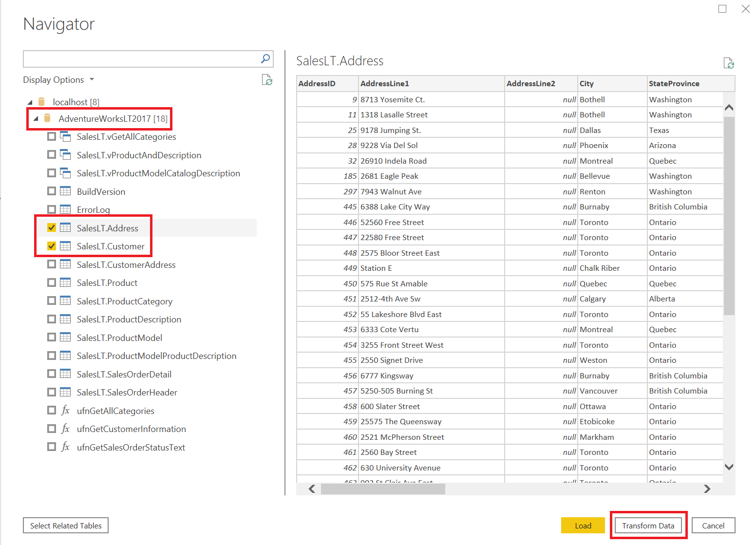Open the Display Options dropdown

(58, 79)
